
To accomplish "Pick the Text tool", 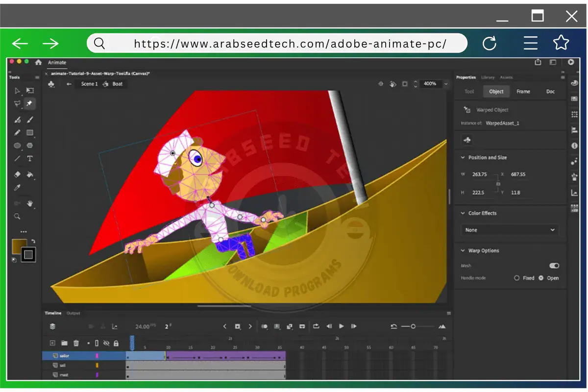I will tap(29, 159).
